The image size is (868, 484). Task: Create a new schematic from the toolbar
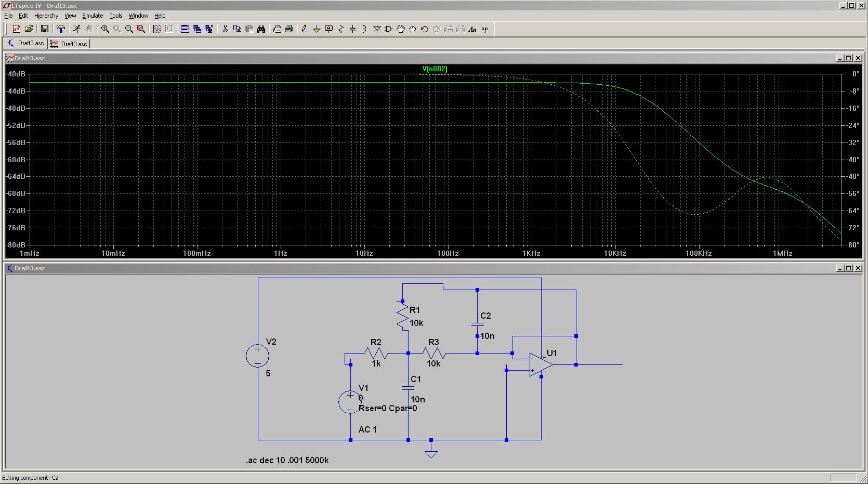[16, 29]
